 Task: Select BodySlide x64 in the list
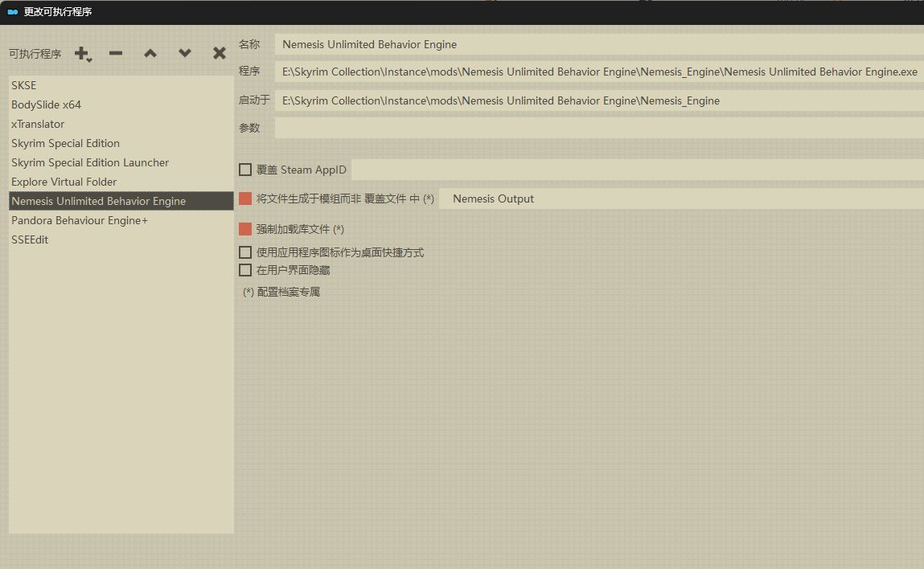coord(121,104)
